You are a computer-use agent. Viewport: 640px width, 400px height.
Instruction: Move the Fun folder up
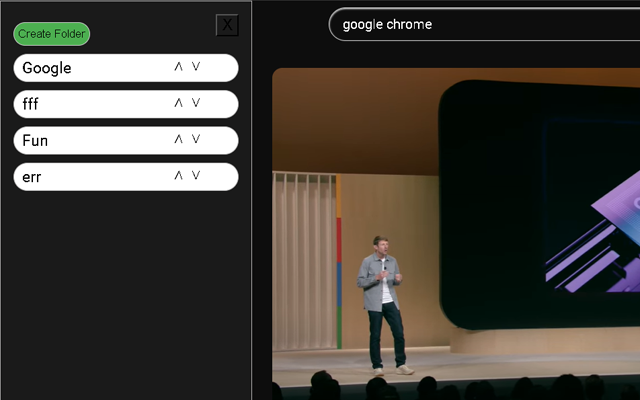pyautogui.click(x=178, y=139)
